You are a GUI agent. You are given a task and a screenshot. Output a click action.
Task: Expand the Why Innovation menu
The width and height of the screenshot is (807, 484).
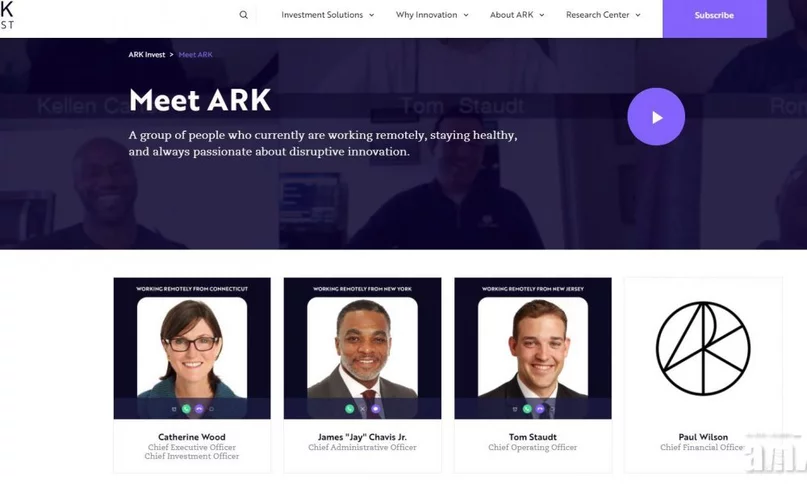click(432, 15)
